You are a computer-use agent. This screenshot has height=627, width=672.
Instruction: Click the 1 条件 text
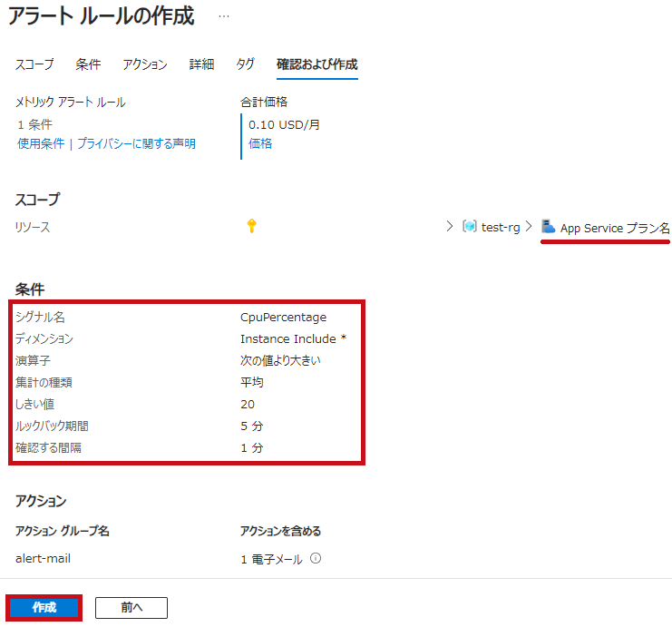pyautogui.click(x=34, y=125)
